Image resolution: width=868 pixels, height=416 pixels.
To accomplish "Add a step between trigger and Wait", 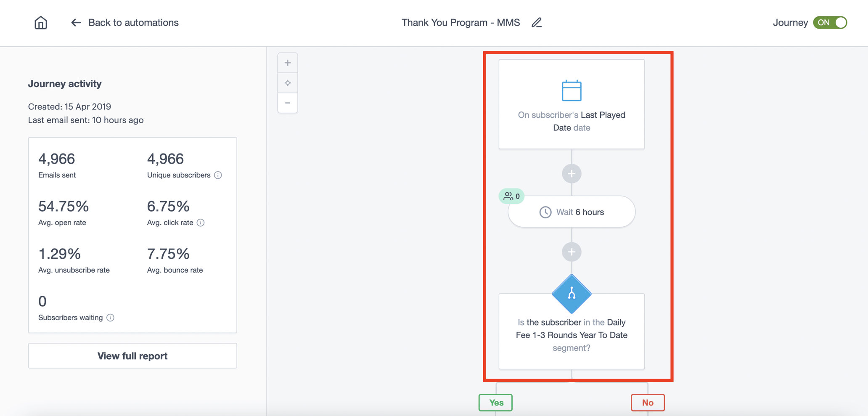I will click(x=571, y=173).
